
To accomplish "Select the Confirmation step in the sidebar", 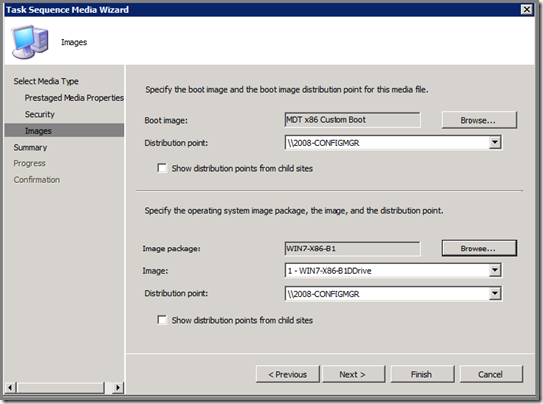I will tap(37, 180).
